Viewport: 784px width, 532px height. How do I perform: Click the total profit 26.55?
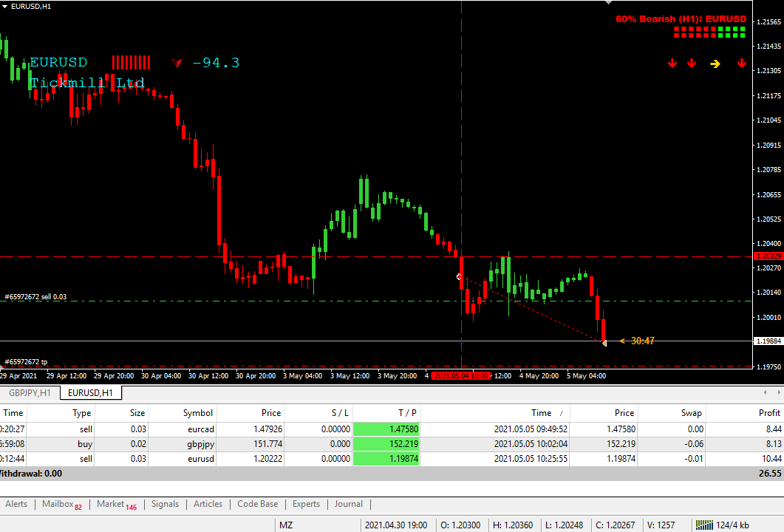(770, 474)
